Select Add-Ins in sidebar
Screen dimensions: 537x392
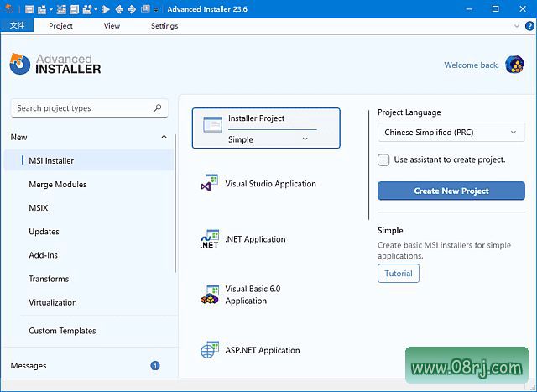click(43, 255)
